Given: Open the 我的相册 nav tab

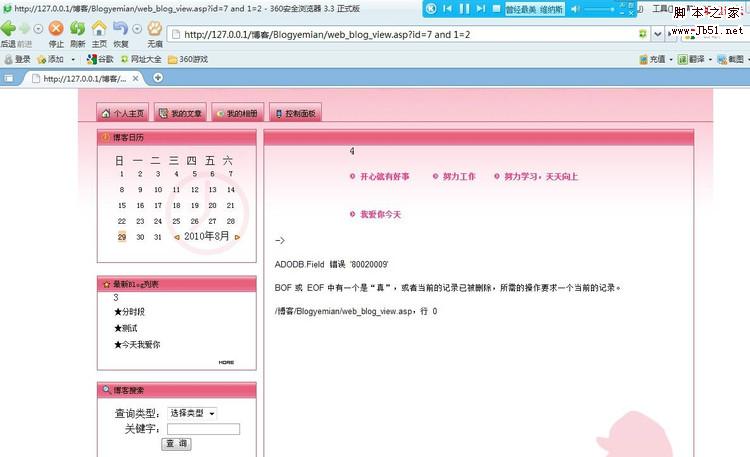Looking at the screenshot, I should tap(238, 113).
